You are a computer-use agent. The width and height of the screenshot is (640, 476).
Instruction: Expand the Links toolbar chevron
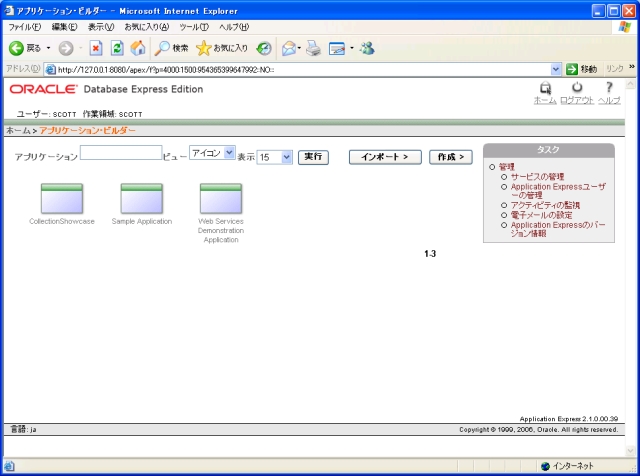pos(632,67)
